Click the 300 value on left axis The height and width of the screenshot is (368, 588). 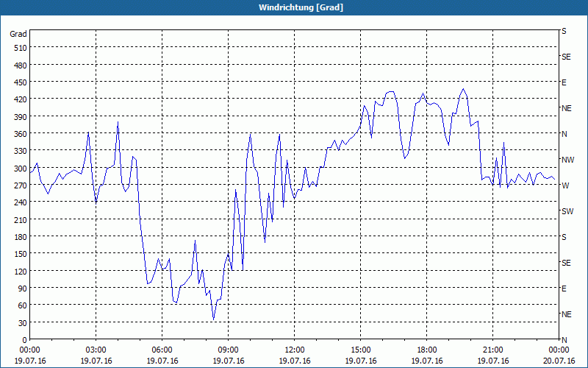pos(21,169)
